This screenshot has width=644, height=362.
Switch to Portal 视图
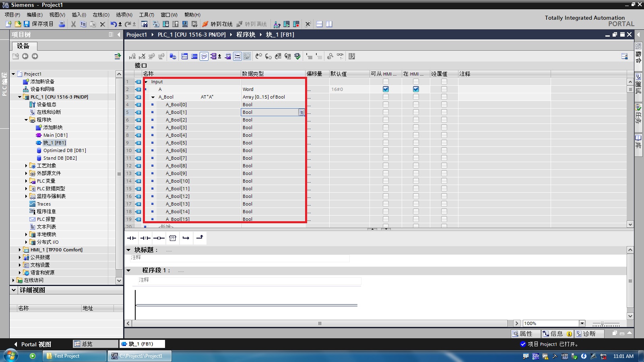click(33, 344)
